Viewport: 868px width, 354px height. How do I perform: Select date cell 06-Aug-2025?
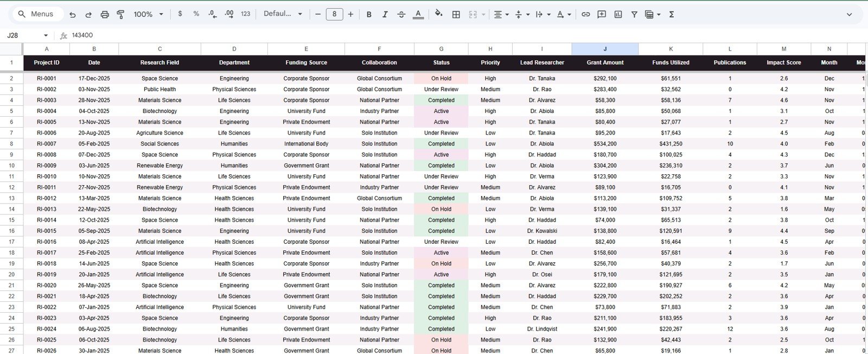tap(94, 329)
